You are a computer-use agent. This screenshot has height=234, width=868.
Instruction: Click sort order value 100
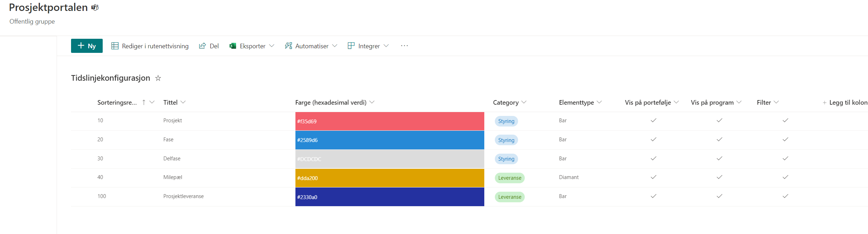[x=102, y=196]
